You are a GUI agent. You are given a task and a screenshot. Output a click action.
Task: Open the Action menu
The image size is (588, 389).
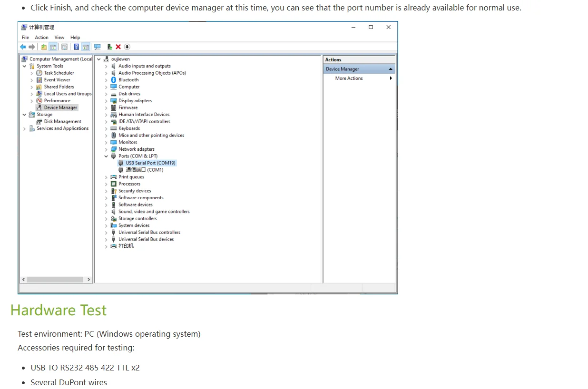coord(41,37)
